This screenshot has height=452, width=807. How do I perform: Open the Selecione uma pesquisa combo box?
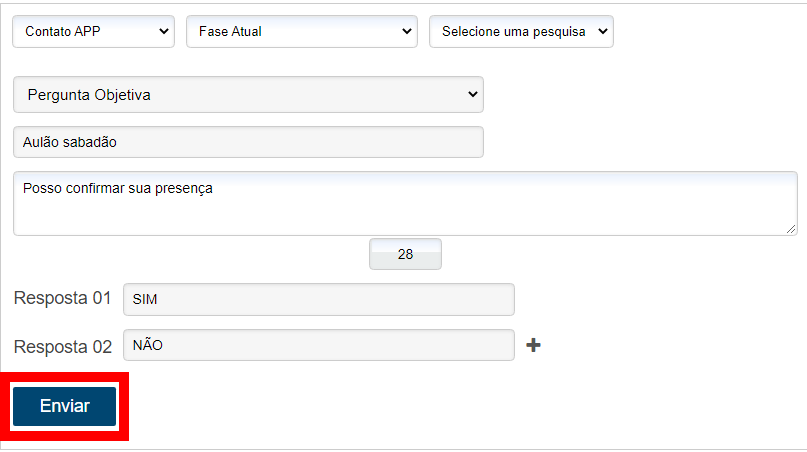coord(520,31)
